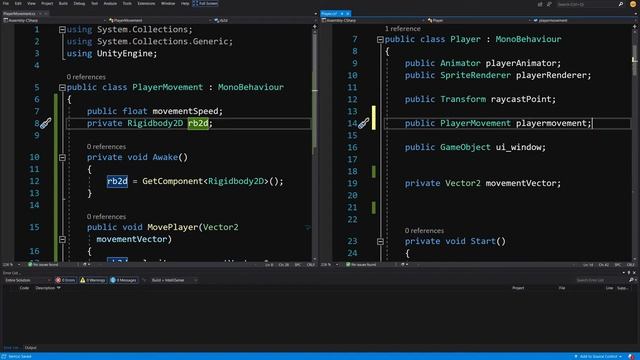Click the 0 references link above Start

[x=424, y=231]
